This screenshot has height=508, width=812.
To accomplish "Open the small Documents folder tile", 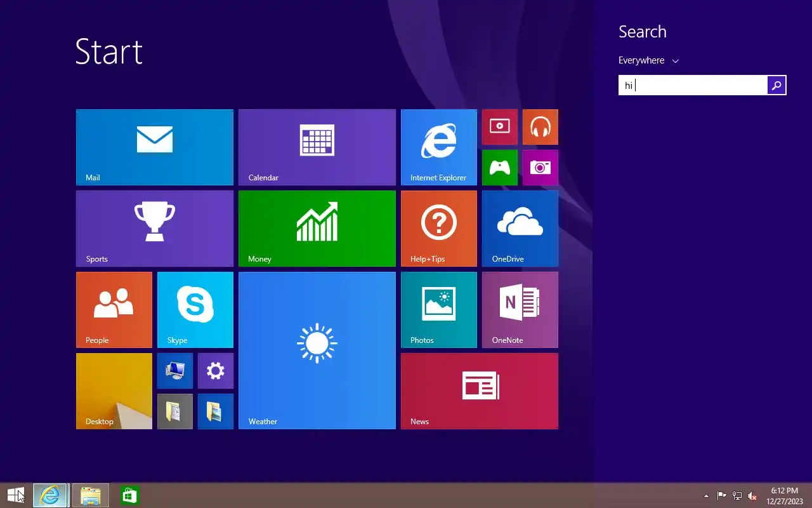I will point(175,411).
